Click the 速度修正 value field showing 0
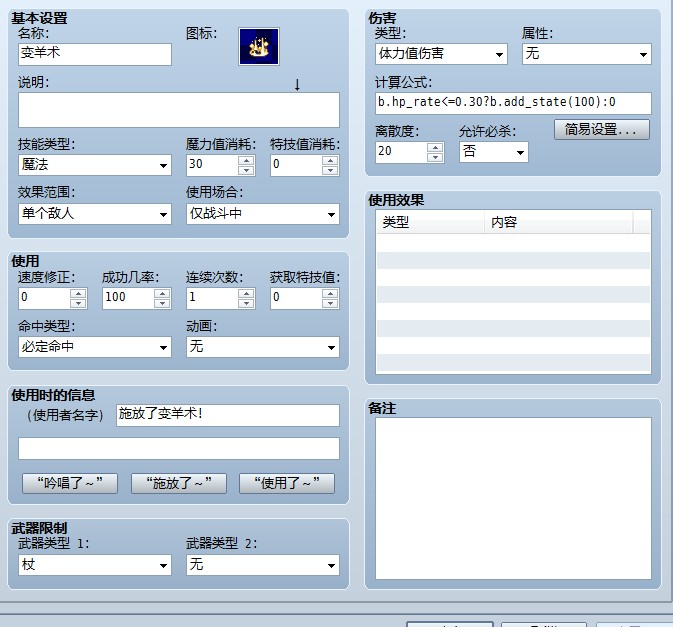 click(x=44, y=298)
